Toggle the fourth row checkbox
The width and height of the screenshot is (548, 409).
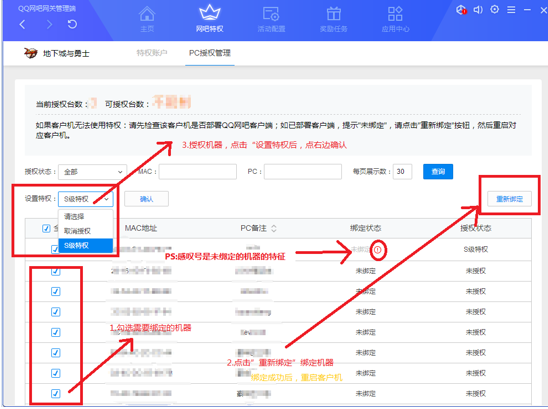tap(56, 312)
